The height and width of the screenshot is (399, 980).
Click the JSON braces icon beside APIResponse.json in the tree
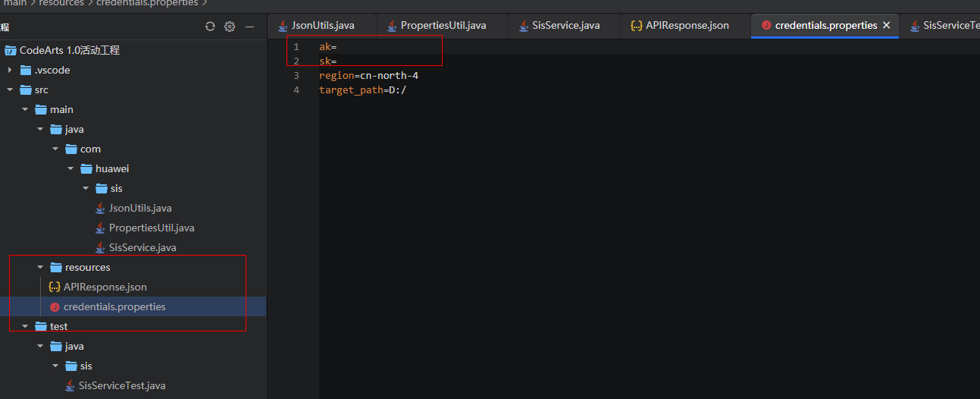[55, 287]
